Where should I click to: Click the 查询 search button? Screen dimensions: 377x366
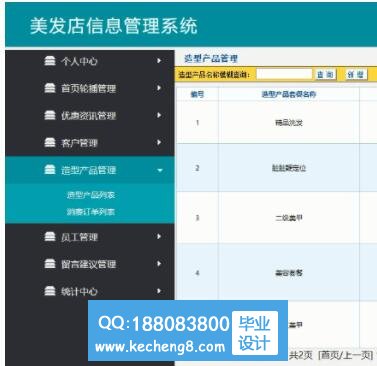click(326, 74)
